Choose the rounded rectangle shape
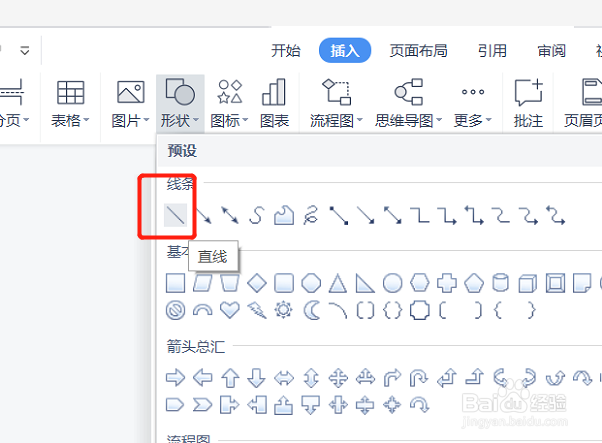Screen dimensions: 602x443 [x=284, y=283]
